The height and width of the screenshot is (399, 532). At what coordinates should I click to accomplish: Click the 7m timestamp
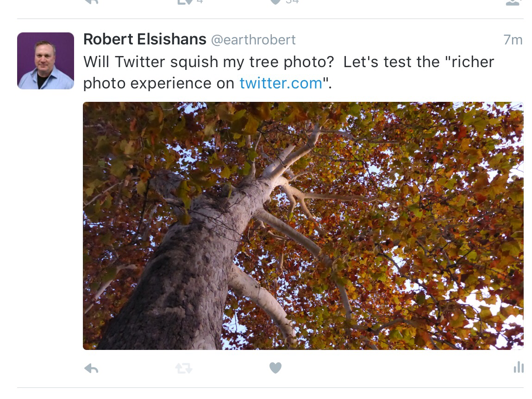pyautogui.click(x=513, y=40)
